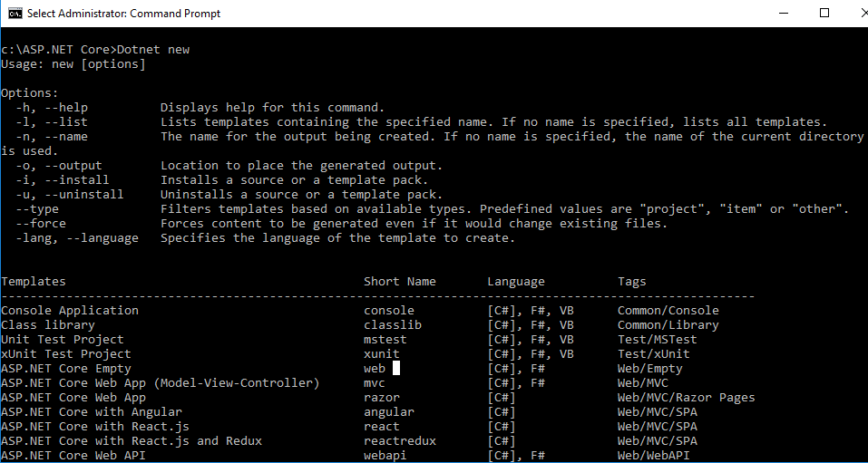Viewport: 868px width, 463px height.
Task: Click the window title 'Select Administrator: Command Prompt'
Action: (124, 14)
